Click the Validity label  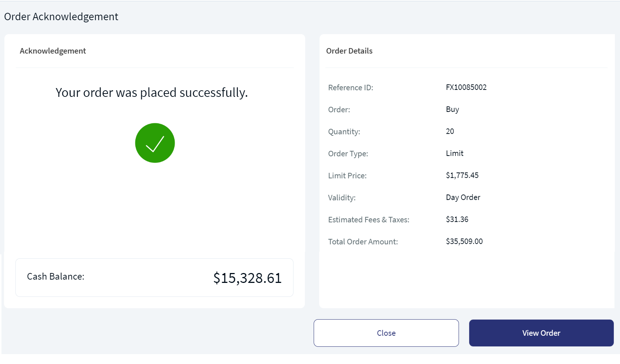coord(342,198)
